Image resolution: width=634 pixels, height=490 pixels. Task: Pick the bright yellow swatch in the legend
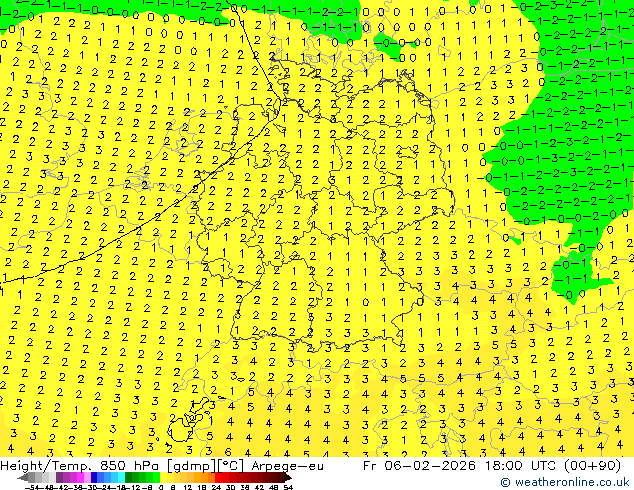[163, 477]
